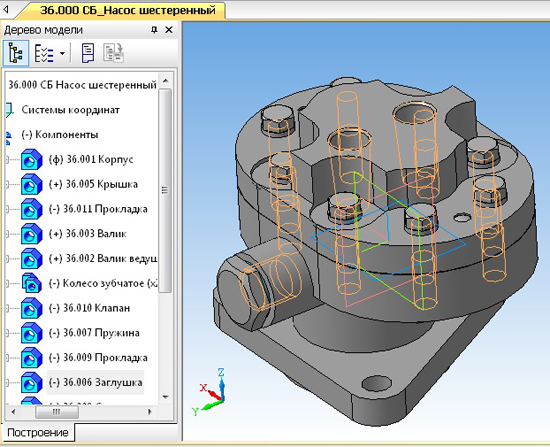Click the part icon of 36.002 Валик ведущий
This screenshot has height=447, width=550.
pyautogui.click(x=32, y=259)
